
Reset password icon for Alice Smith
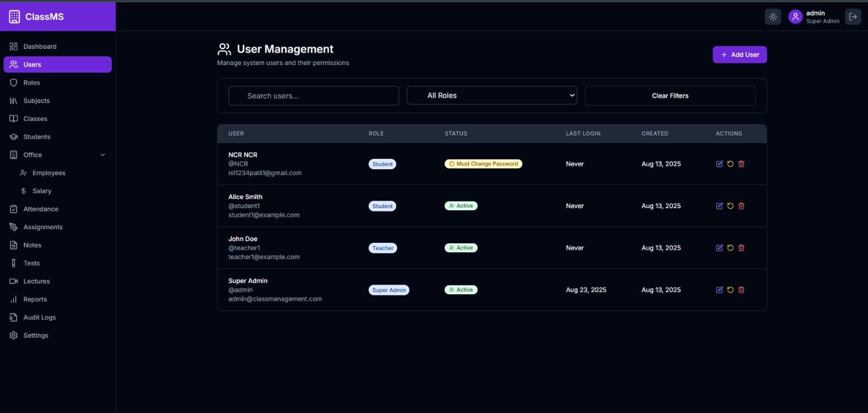point(730,206)
